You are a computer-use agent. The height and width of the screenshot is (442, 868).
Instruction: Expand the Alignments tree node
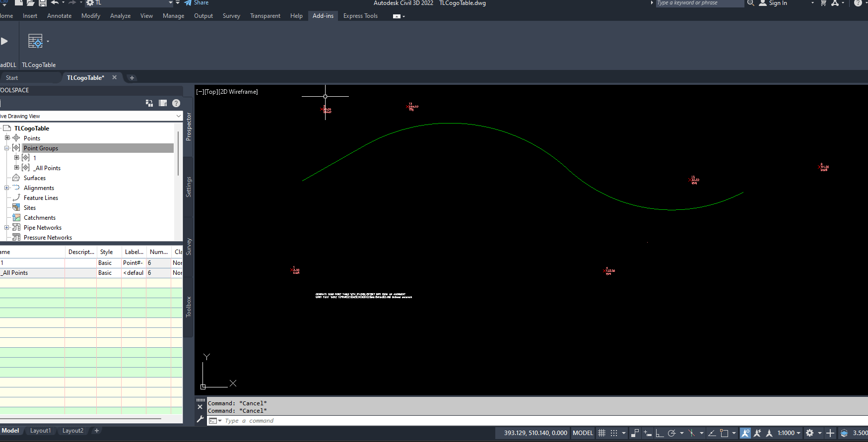[7, 188]
